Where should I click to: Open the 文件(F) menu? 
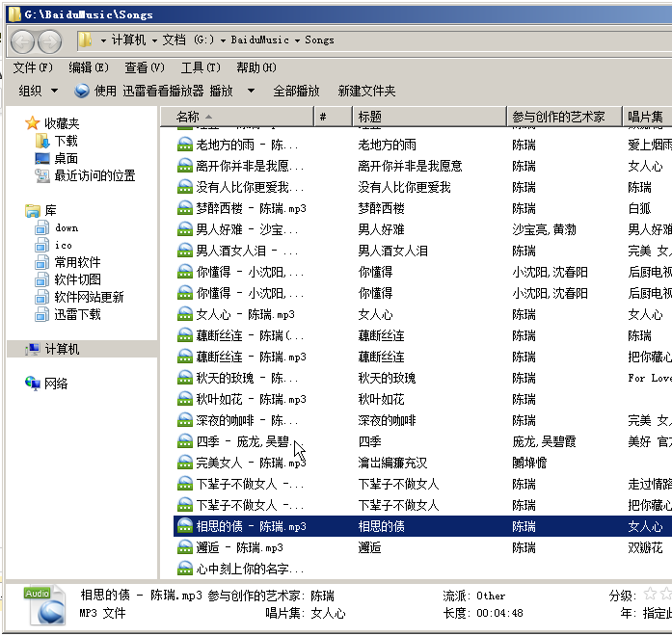pos(33,67)
